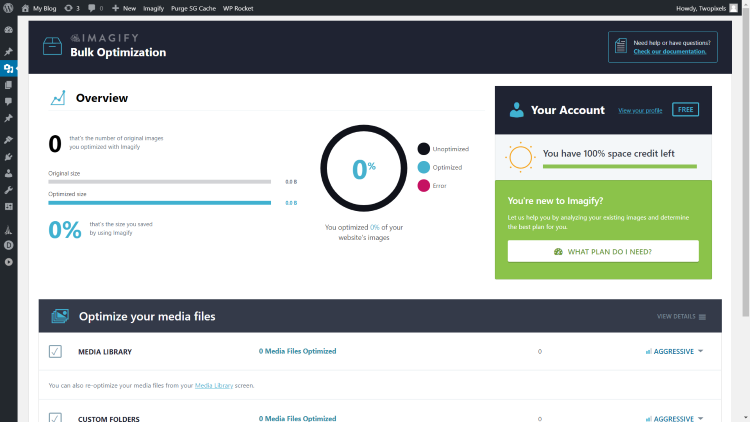
Task: Click Purge SG Cache in admin bar
Action: 193,8
